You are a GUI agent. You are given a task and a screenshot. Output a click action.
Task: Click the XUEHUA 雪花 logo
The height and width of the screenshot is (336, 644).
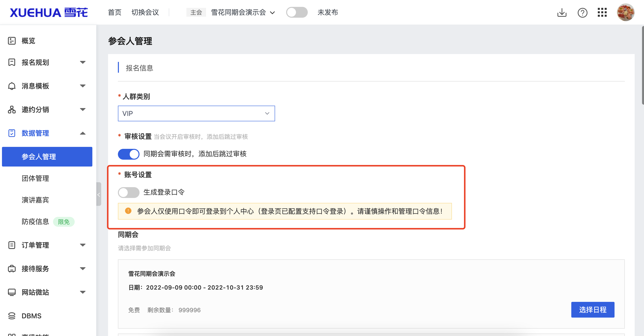[49, 13]
